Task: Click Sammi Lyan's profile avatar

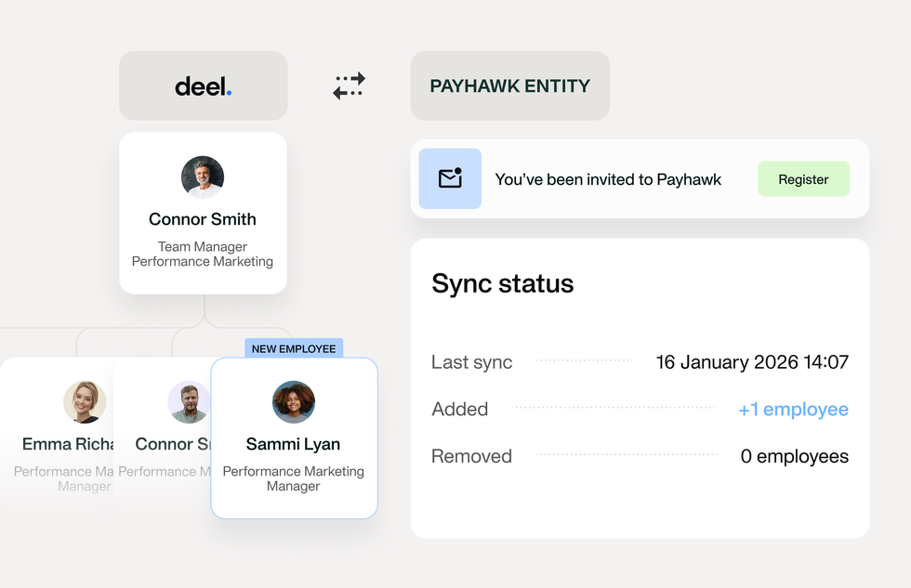Action: pyautogui.click(x=294, y=401)
